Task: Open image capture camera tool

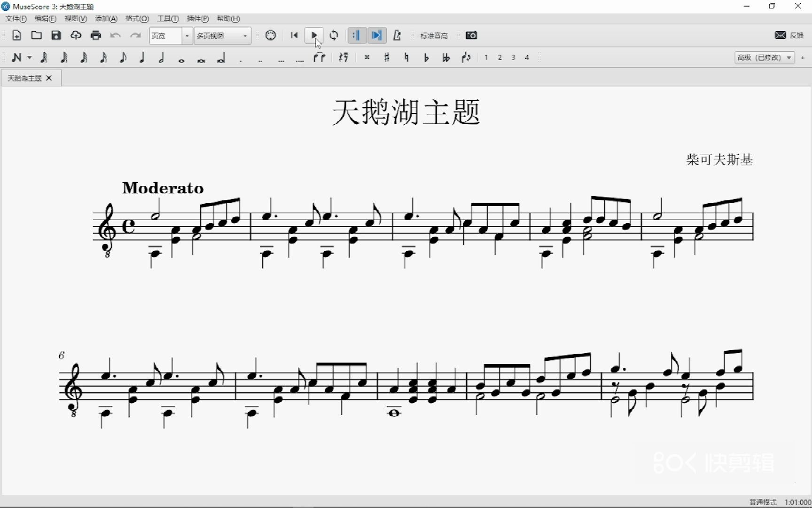Action: 471,35
